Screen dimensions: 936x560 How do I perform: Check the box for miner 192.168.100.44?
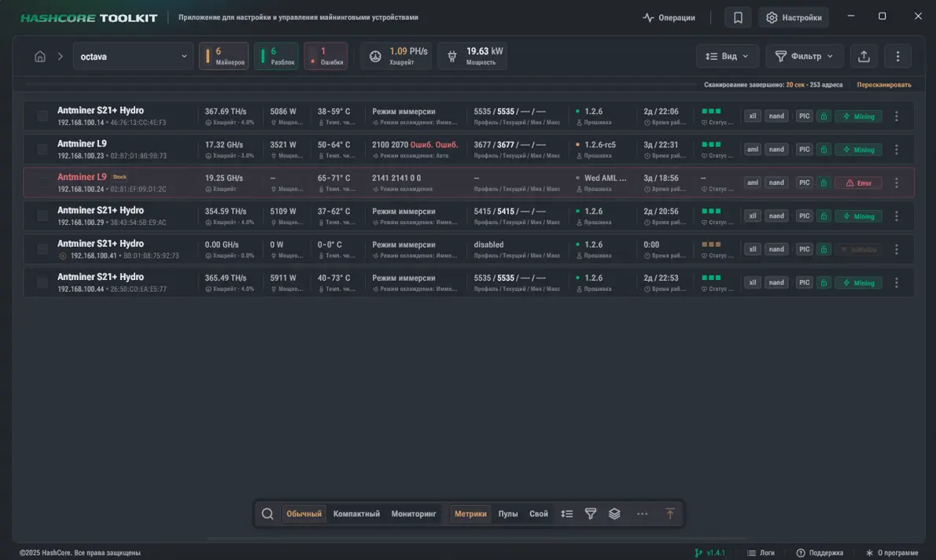[x=42, y=282]
